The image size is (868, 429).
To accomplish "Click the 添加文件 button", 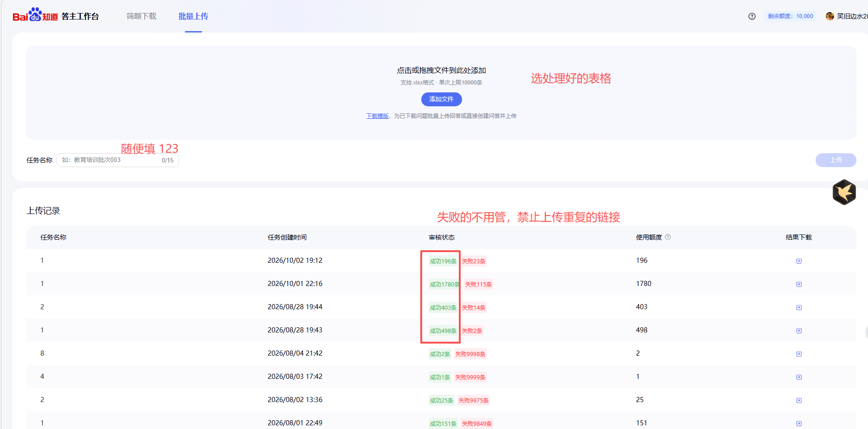I will click(x=442, y=99).
